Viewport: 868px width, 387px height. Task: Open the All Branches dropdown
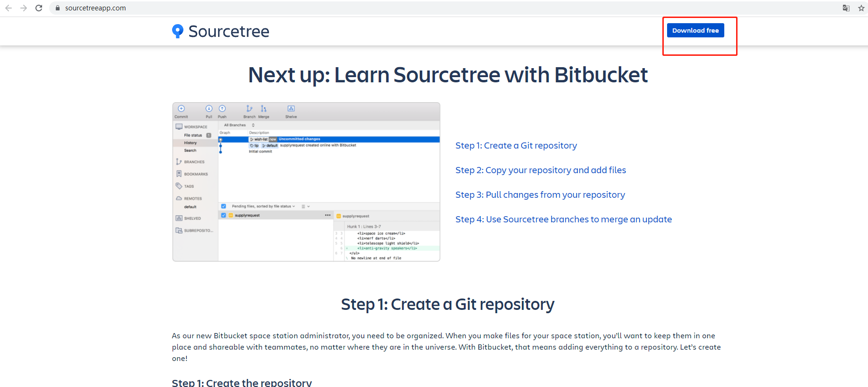239,125
